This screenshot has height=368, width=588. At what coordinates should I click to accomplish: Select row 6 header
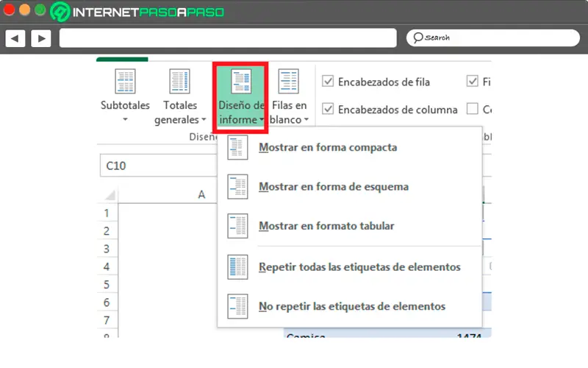pos(107,302)
